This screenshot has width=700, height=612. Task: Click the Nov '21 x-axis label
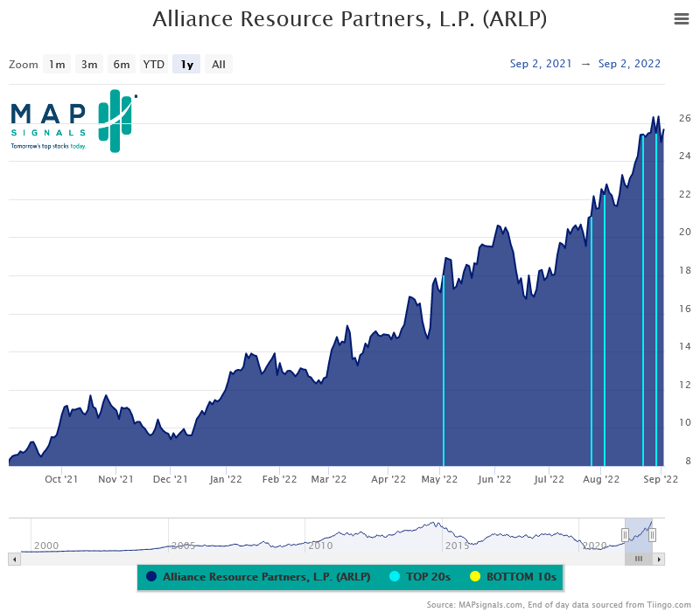tap(115, 479)
